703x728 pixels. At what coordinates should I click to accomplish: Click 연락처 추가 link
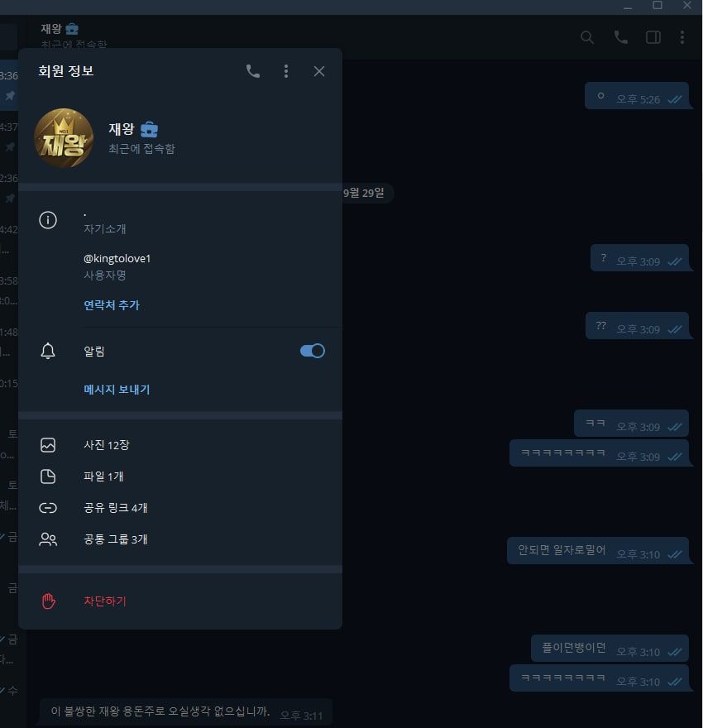pos(112,305)
